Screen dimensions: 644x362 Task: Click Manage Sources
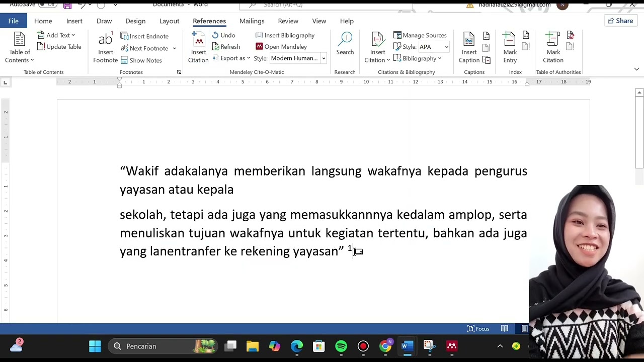[x=420, y=35]
